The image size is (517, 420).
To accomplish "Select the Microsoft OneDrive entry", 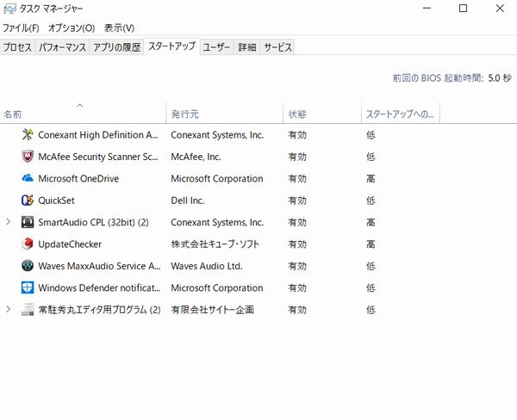I will click(x=78, y=178).
